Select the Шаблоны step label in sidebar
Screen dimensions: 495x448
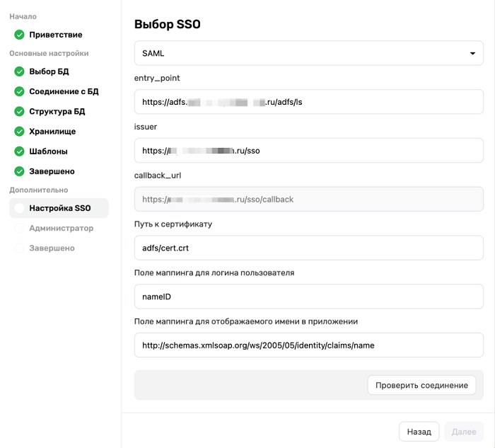coord(48,151)
